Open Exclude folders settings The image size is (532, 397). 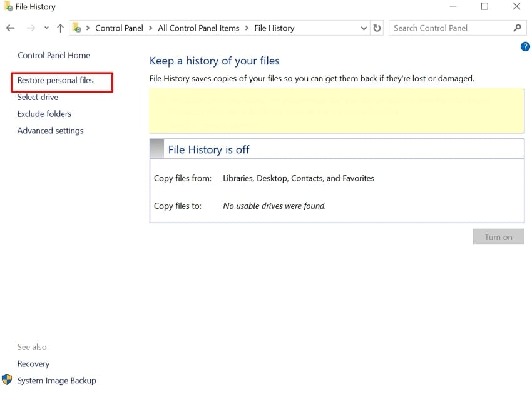(x=44, y=114)
